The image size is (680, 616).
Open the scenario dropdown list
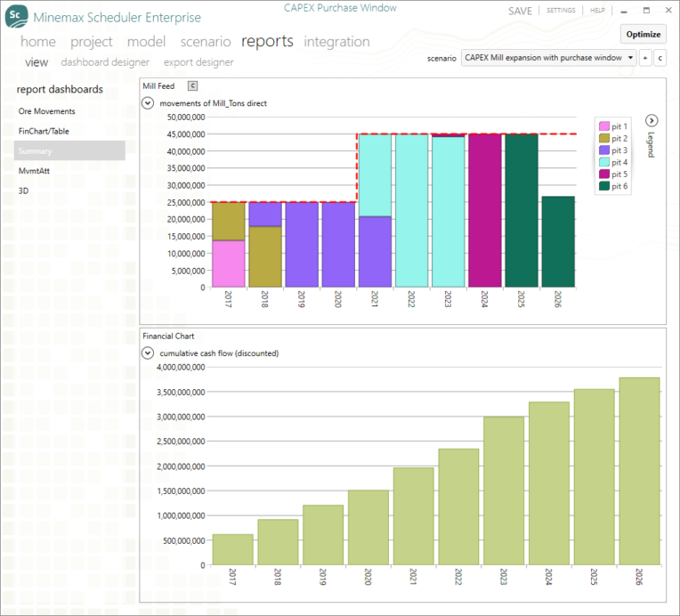pyautogui.click(x=548, y=58)
